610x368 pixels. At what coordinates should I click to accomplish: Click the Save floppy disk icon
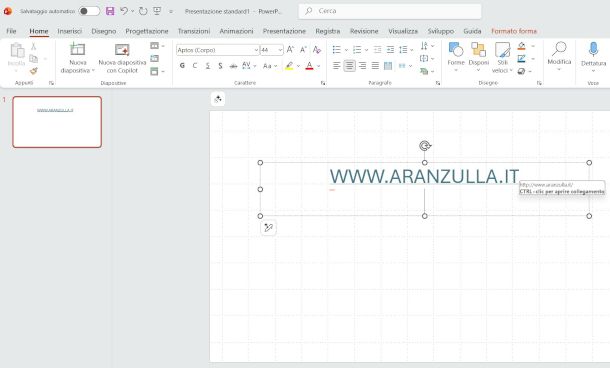[110, 11]
